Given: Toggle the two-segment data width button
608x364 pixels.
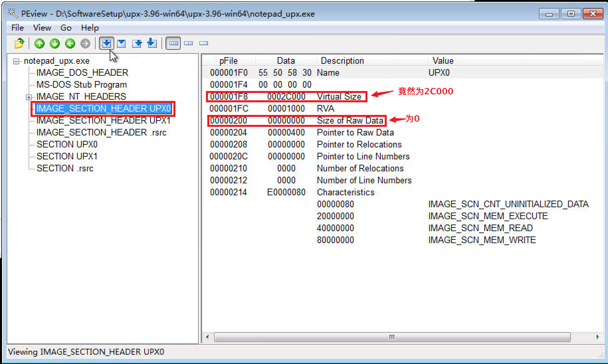Looking at the screenshot, I should (x=188, y=43).
